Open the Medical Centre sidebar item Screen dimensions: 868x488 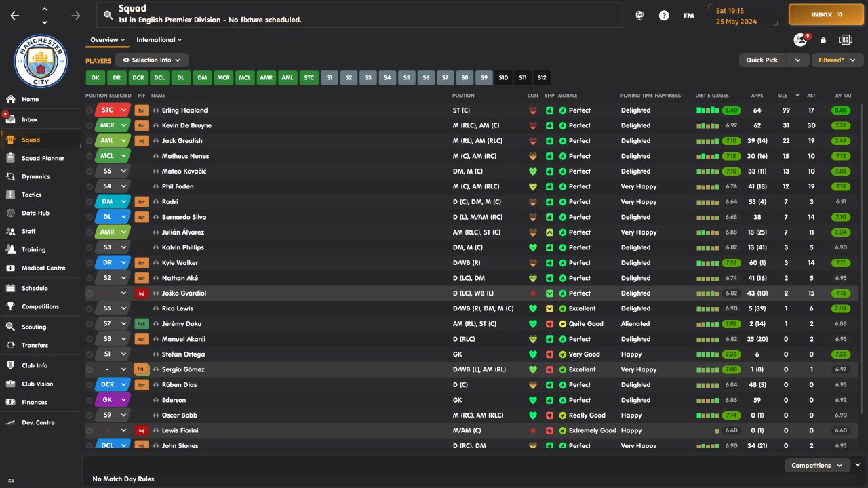click(x=43, y=268)
